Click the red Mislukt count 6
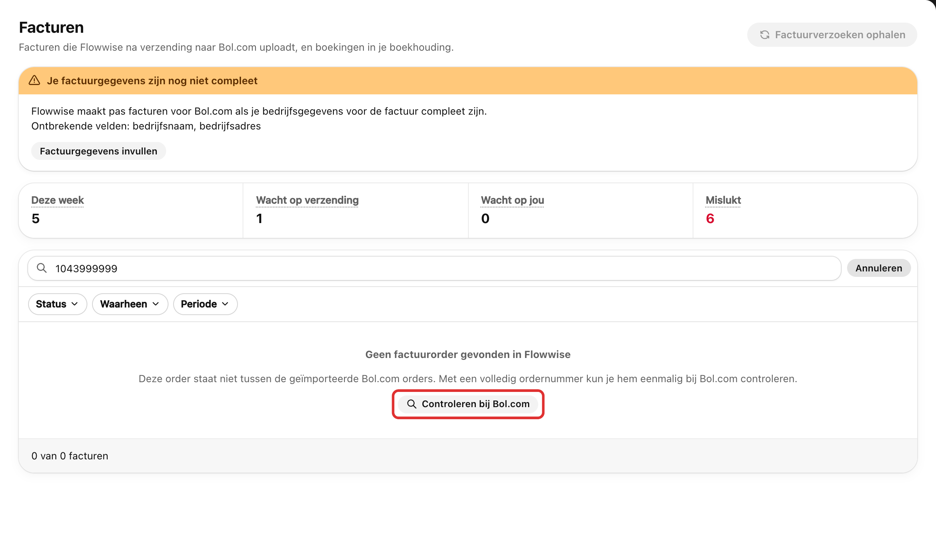This screenshot has height=560, width=936. tap(710, 218)
